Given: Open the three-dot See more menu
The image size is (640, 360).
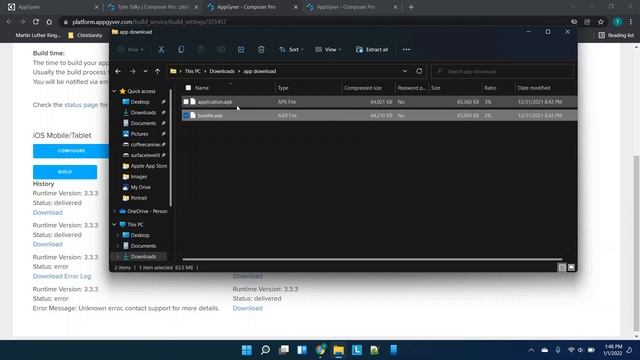Looking at the screenshot, I should [x=406, y=49].
